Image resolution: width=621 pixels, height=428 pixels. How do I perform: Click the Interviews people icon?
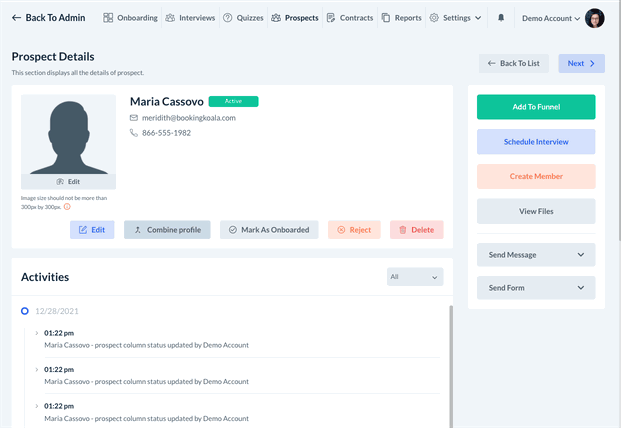170,18
